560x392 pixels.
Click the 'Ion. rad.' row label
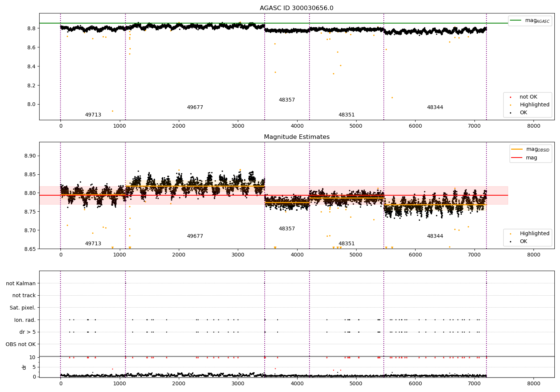pos(25,320)
